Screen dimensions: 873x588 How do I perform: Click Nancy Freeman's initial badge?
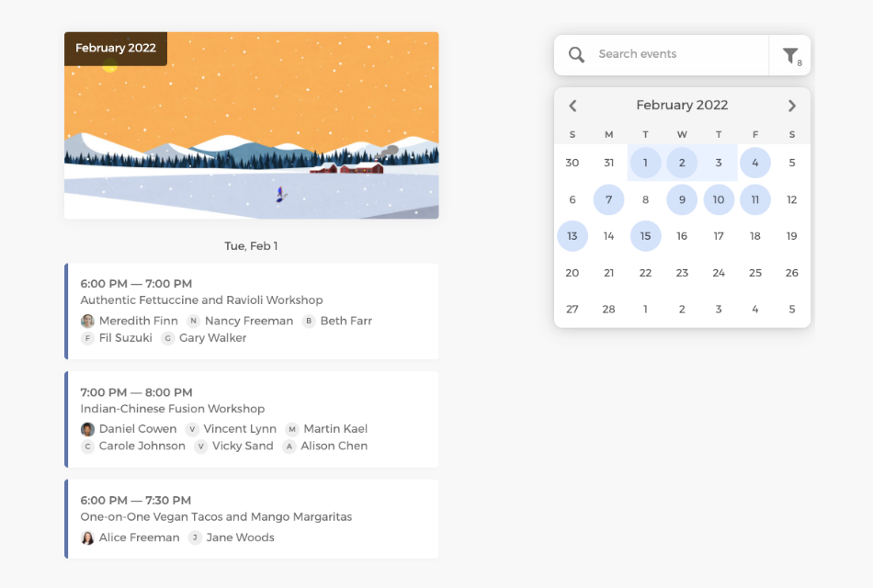(193, 321)
